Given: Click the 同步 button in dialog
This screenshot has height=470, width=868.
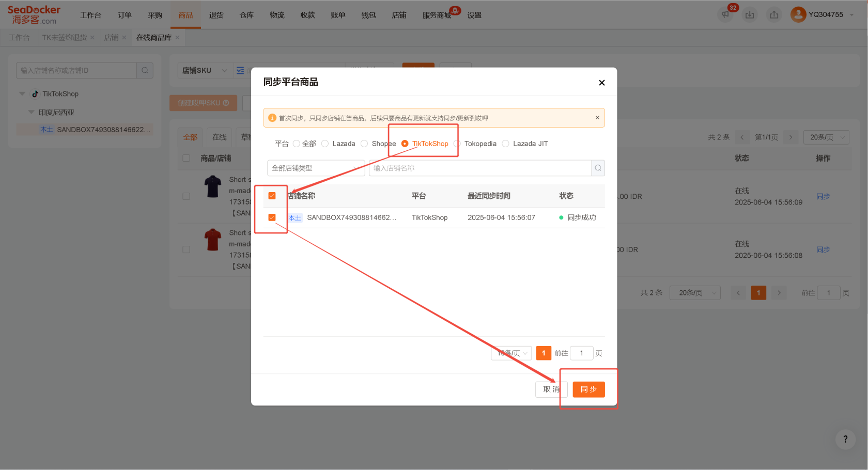Looking at the screenshot, I should (588, 389).
